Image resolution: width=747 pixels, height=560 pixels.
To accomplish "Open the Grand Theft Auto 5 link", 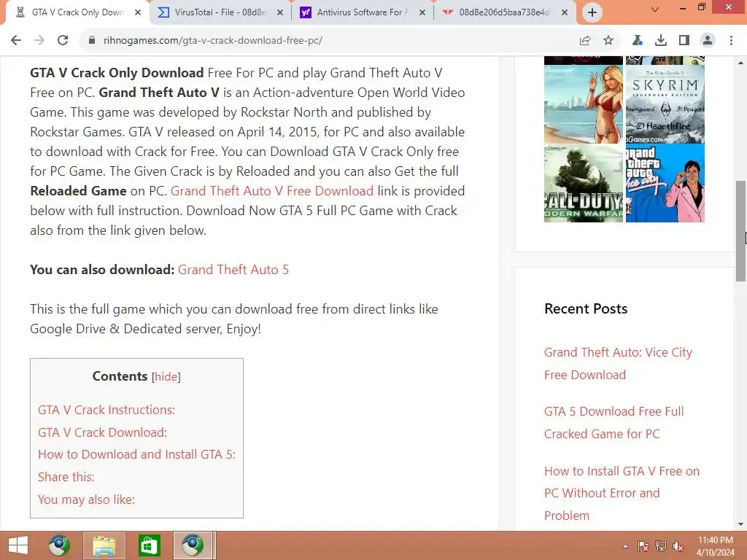I will pos(233,270).
